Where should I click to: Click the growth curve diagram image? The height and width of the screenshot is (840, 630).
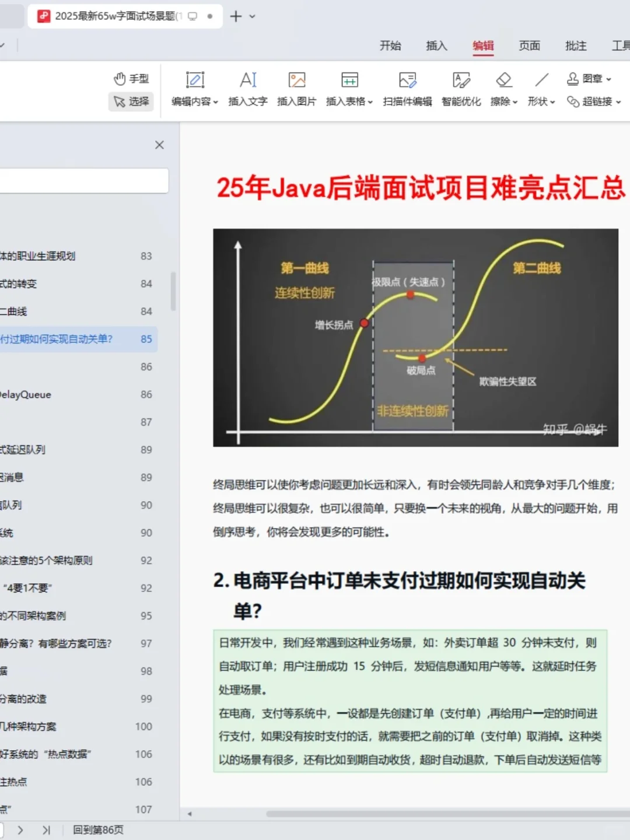(x=415, y=338)
